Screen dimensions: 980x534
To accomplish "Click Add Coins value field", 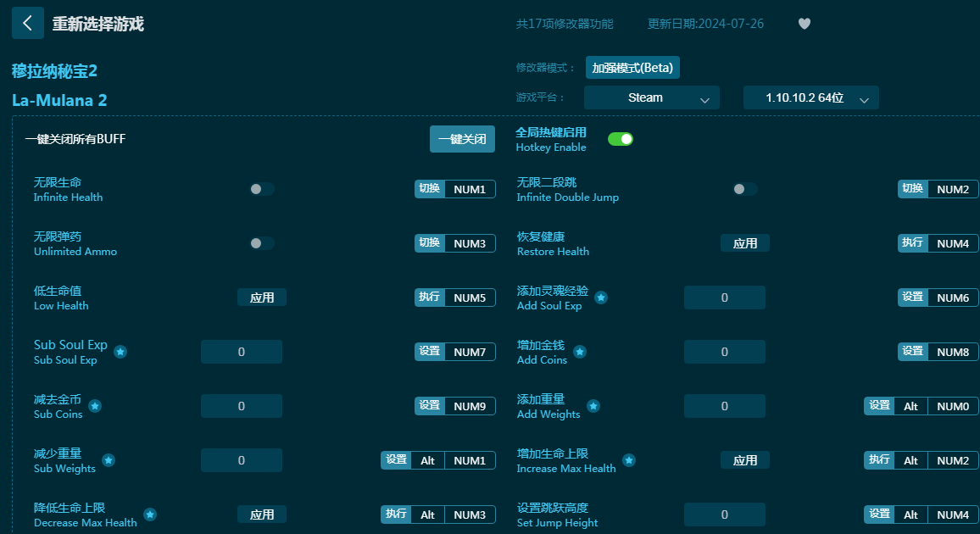I will 724,352.
